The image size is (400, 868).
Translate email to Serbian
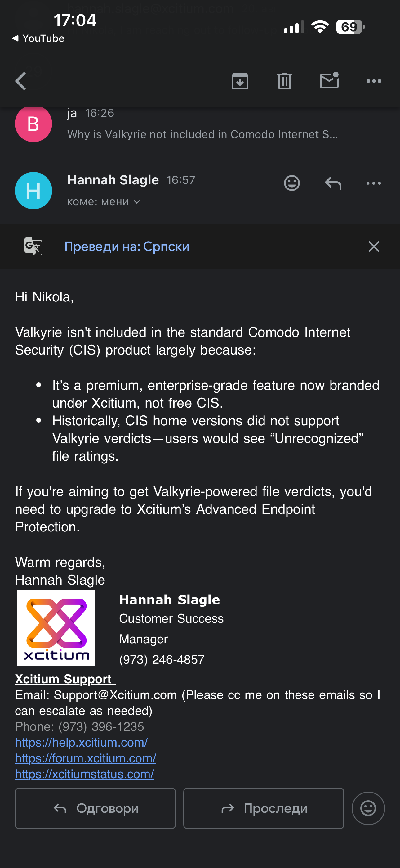(127, 247)
